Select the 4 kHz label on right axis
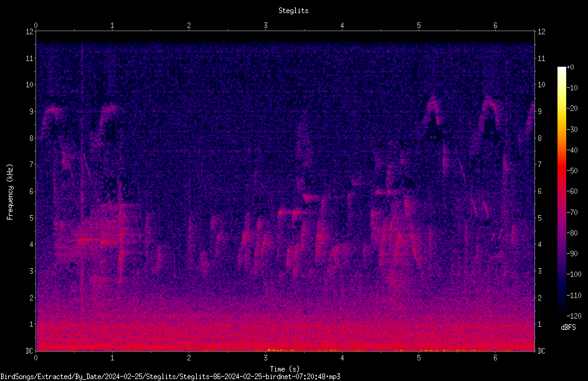588x381 pixels. [540, 244]
